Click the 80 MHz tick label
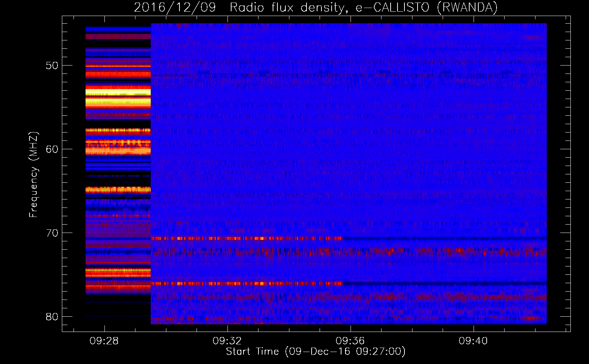589x364 pixels. point(52,317)
